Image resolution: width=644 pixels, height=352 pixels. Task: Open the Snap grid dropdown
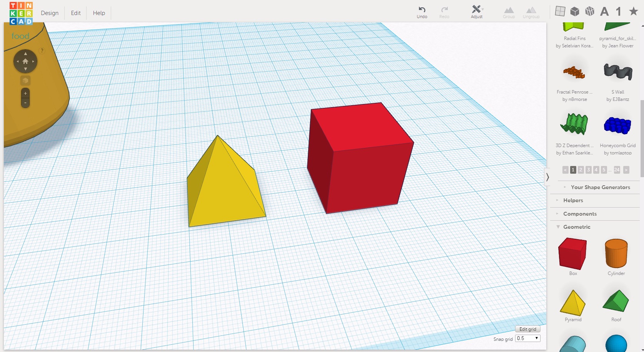[528, 338]
